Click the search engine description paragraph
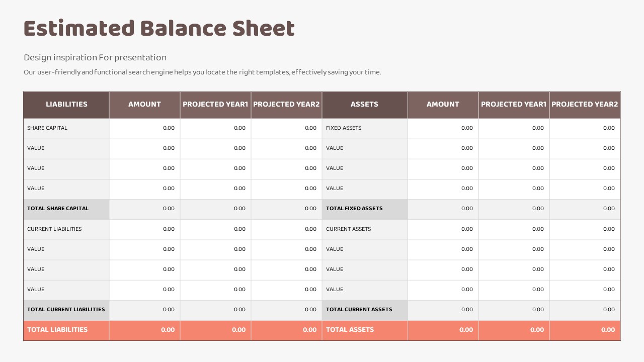The height and width of the screenshot is (362, 644). pyautogui.click(x=202, y=72)
